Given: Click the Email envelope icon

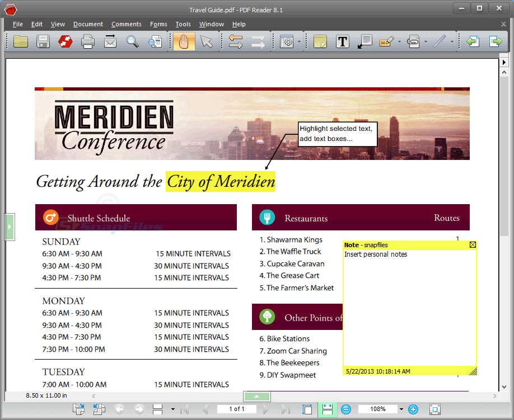Looking at the screenshot, I should pos(110,41).
